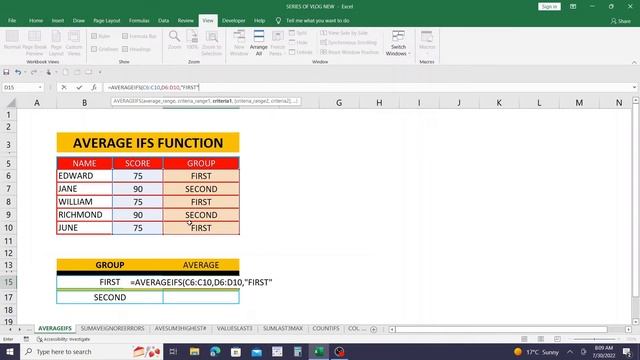Toggle the Formula Bar checkbox
This screenshot has height=360, width=640.
(125, 36)
